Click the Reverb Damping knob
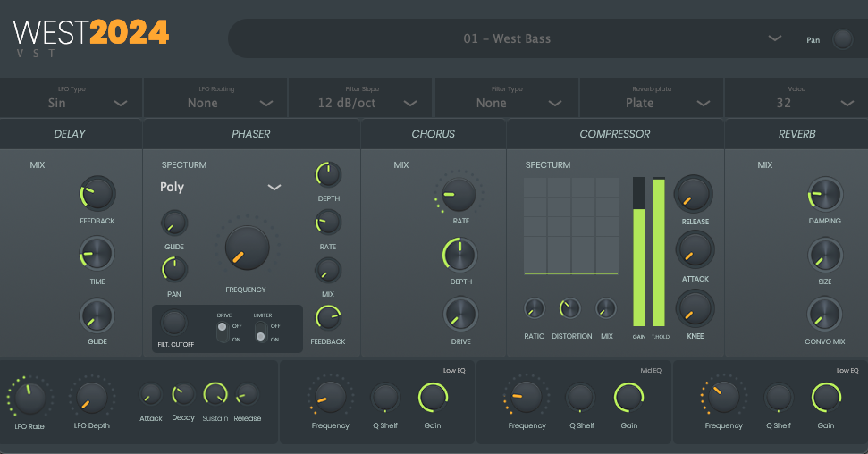The width and height of the screenshot is (868, 454). (824, 194)
